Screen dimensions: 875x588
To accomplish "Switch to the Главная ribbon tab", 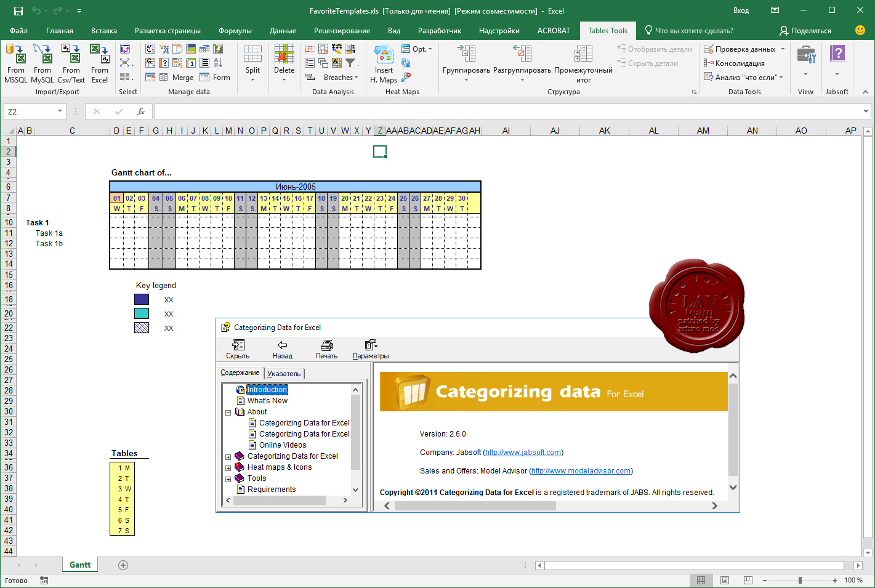I will (x=60, y=31).
